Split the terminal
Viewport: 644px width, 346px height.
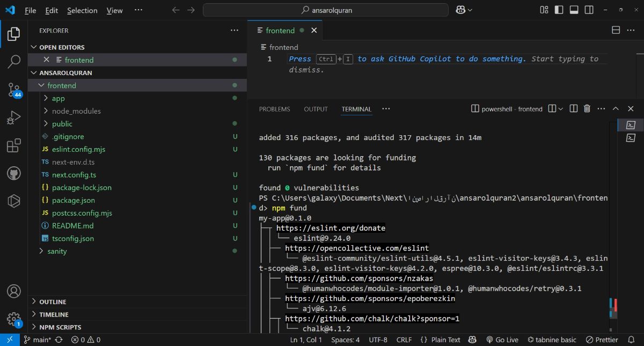click(x=573, y=108)
